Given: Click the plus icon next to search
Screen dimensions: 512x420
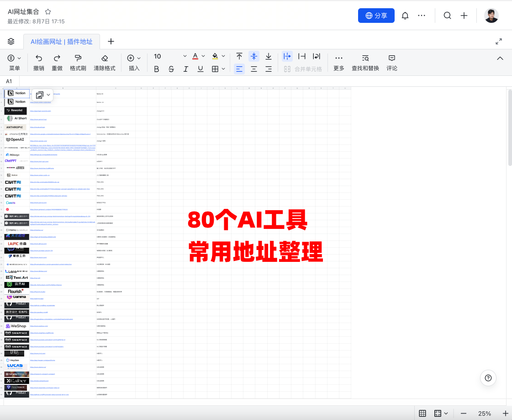Looking at the screenshot, I should coord(464,16).
